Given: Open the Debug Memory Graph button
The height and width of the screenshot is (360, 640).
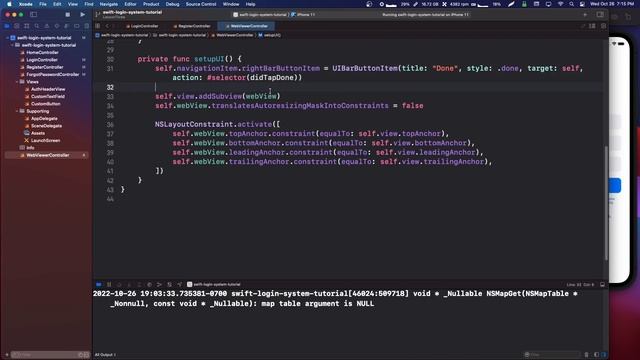Looking at the screenshot, I should pyautogui.click(x=159, y=284).
